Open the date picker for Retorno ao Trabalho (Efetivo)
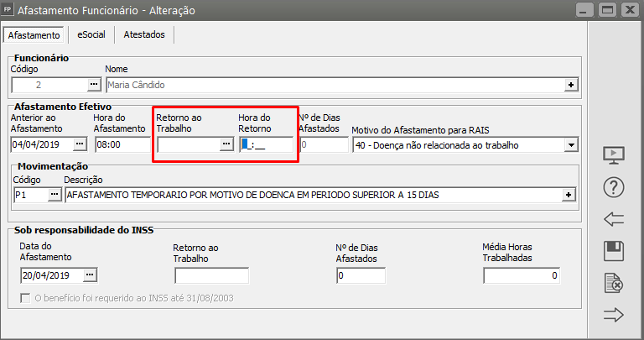Viewport: 644px width, 340px height. point(226,144)
